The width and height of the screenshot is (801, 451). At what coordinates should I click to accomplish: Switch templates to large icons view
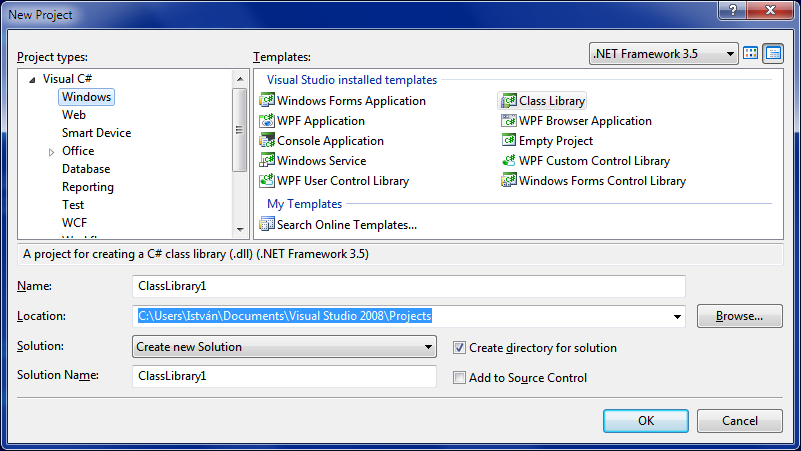pos(750,53)
